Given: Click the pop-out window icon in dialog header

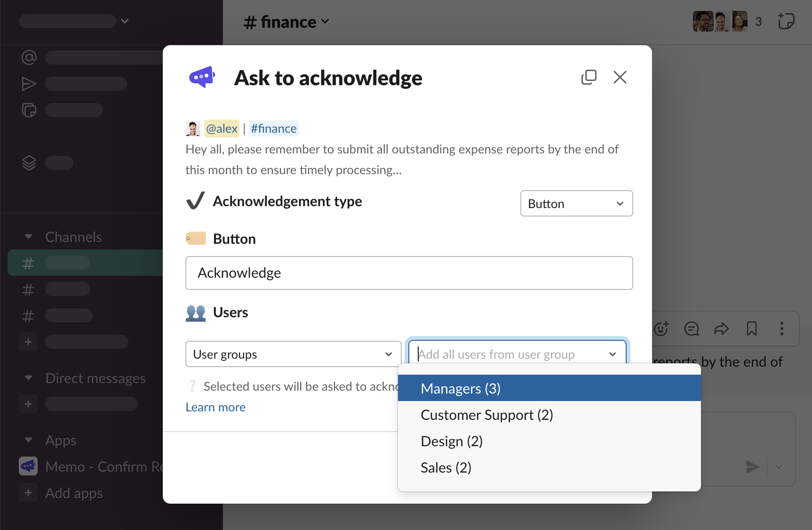Looking at the screenshot, I should 589,77.
